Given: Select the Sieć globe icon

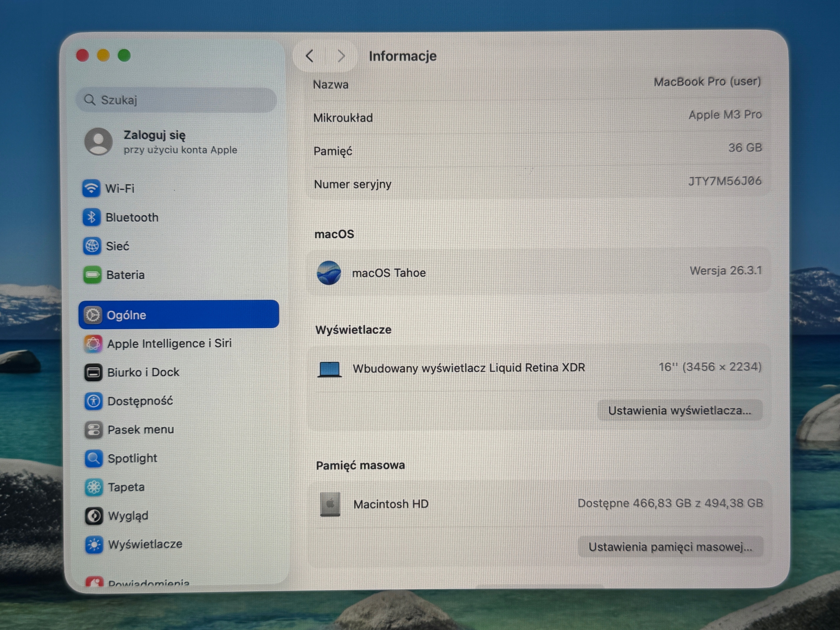Looking at the screenshot, I should [x=92, y=246].
